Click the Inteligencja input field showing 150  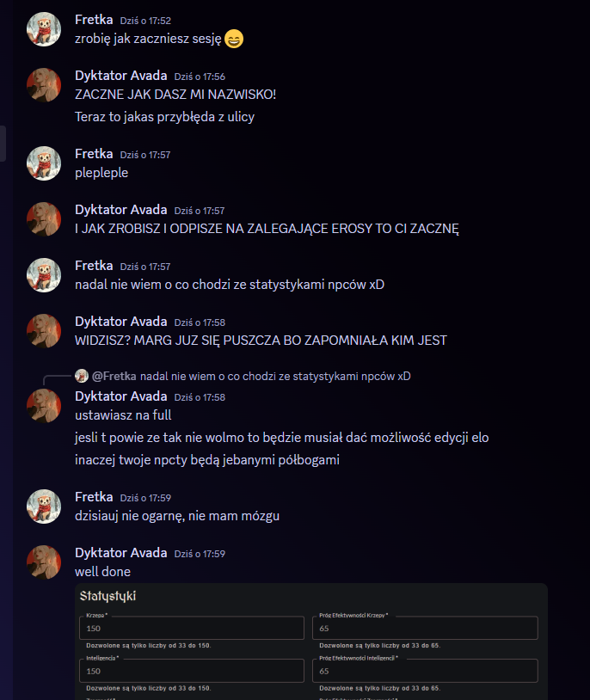(x=192, y=671)
